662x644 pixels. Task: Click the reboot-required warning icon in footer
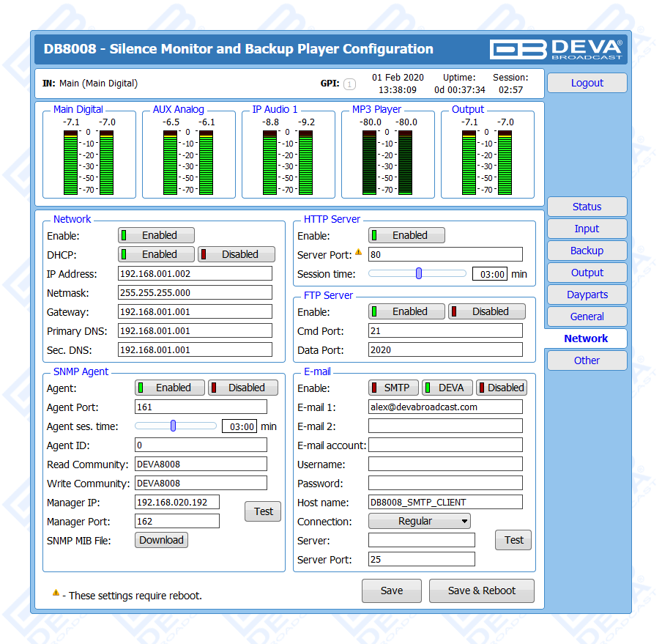(x=56, y=593)
